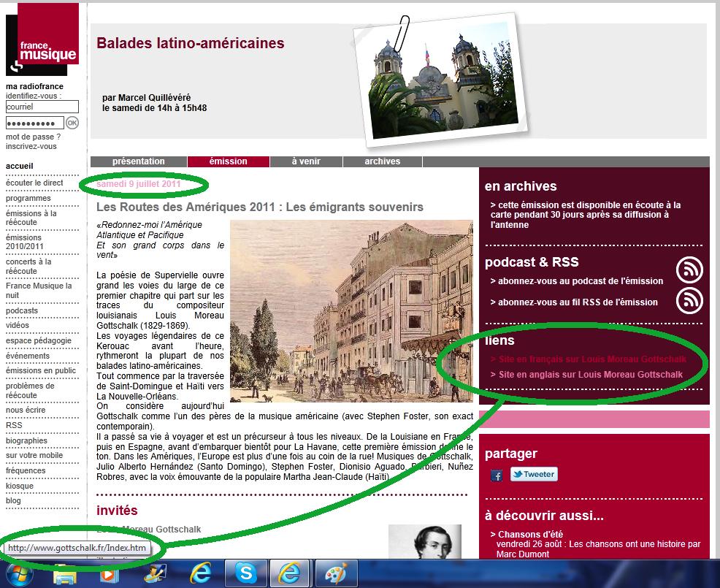This screenshot has width=720, height=588.
Task: Focus the password field
Action: [35, 123]
